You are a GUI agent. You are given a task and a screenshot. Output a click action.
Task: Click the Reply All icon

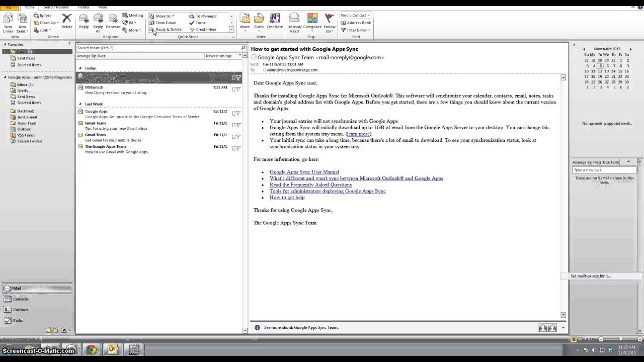click(98, 23)
